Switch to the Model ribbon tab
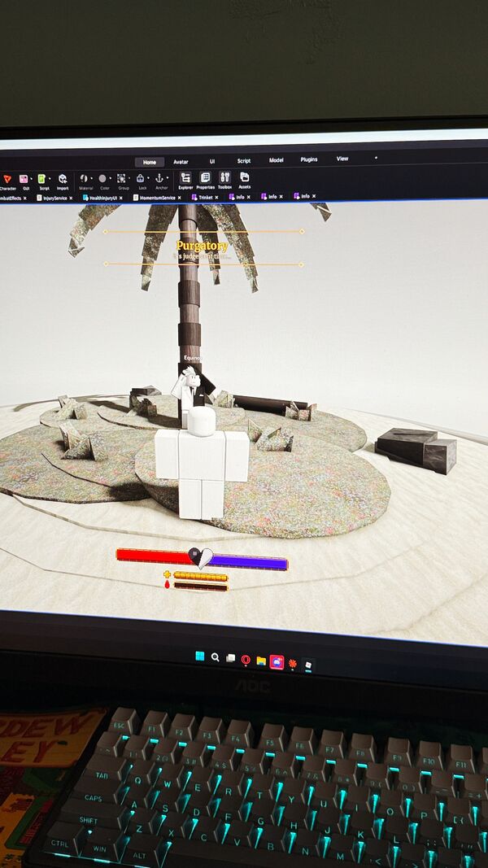The image size is (488, 868). click(x=276, y=160)
